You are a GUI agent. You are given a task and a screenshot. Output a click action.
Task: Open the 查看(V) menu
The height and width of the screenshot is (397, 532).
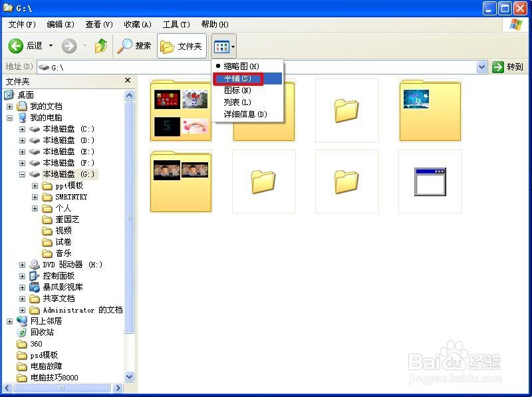point(98,25)
